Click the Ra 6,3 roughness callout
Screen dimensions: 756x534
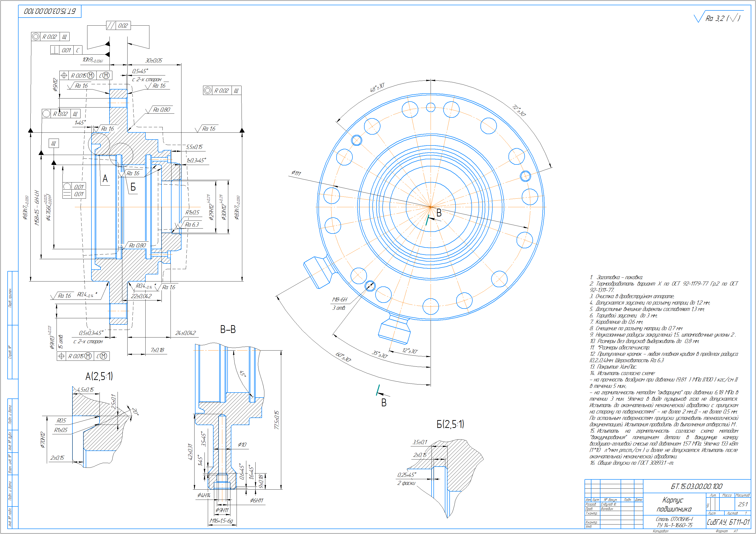[x=192, y=224]
